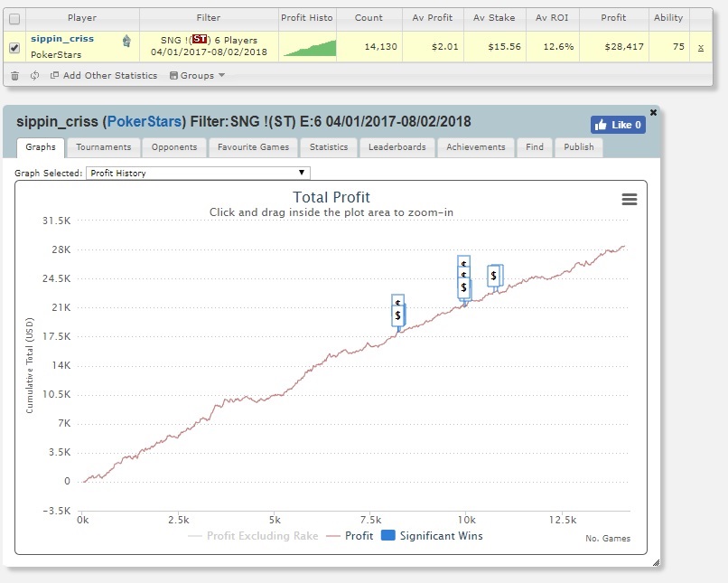Click the significant win marker near 10.5k games
The height and width of the screenshot is (583, 728).
point(494,276)
